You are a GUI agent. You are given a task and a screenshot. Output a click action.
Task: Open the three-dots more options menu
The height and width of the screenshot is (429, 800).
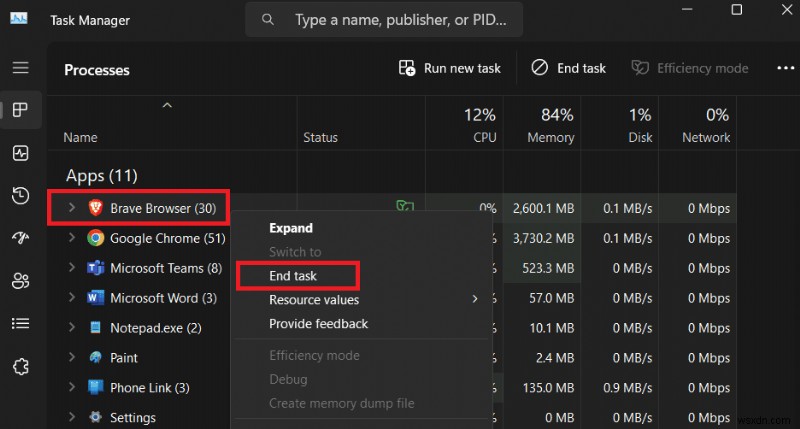pos(785,68)
